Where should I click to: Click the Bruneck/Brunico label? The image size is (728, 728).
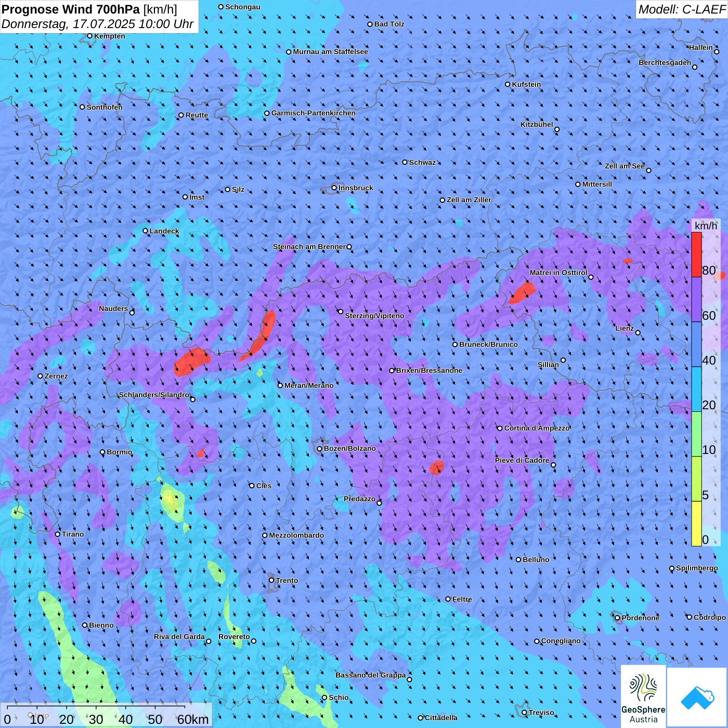click(488, 344)
